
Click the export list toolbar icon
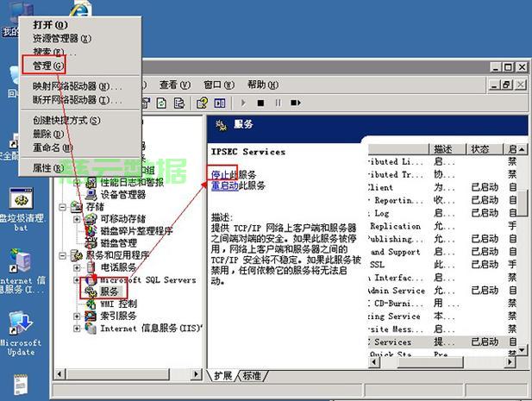178,103
